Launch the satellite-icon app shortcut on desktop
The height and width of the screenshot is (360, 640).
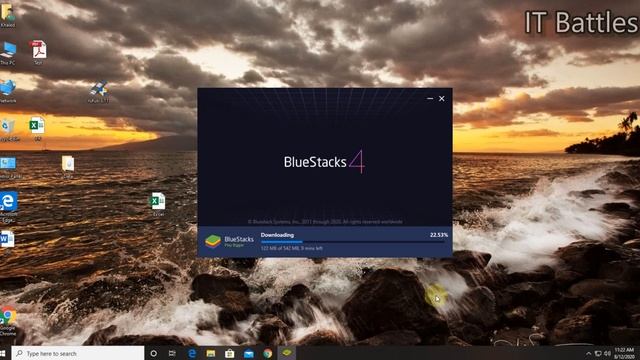98,91
